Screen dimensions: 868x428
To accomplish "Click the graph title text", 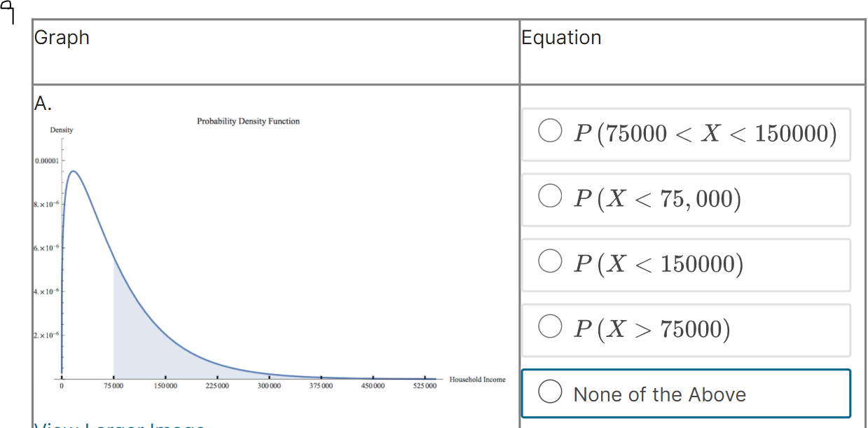I will [249, 120].
